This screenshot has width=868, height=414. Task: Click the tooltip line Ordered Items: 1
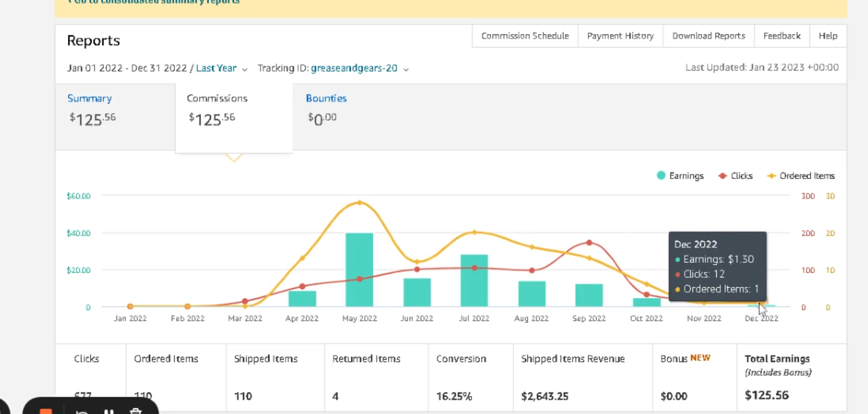click(x=717, y=289)
